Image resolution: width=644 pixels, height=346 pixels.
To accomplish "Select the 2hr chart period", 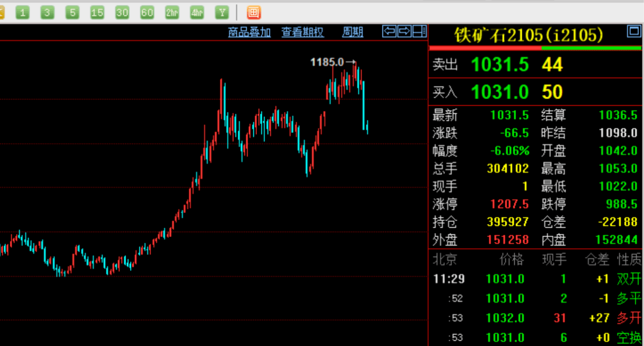I will click(172, 12).
